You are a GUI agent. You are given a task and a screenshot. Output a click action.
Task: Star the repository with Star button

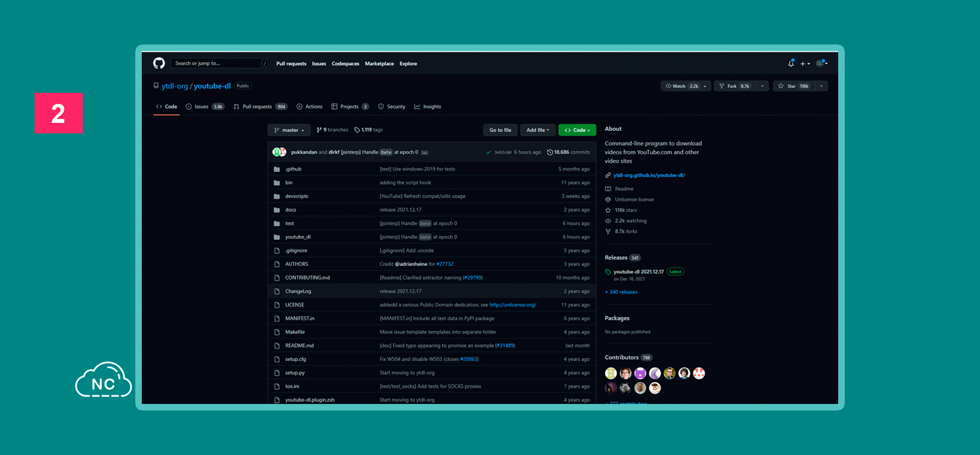click(794, 86)
